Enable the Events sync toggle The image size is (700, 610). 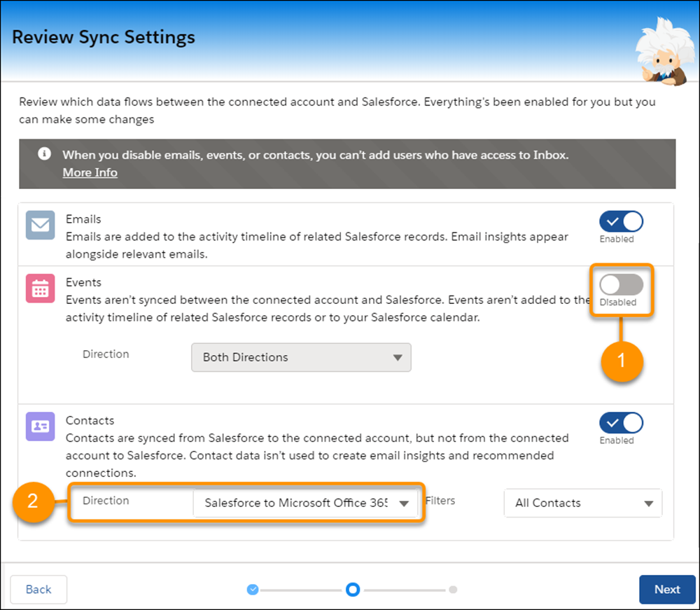tap(621, 284)
